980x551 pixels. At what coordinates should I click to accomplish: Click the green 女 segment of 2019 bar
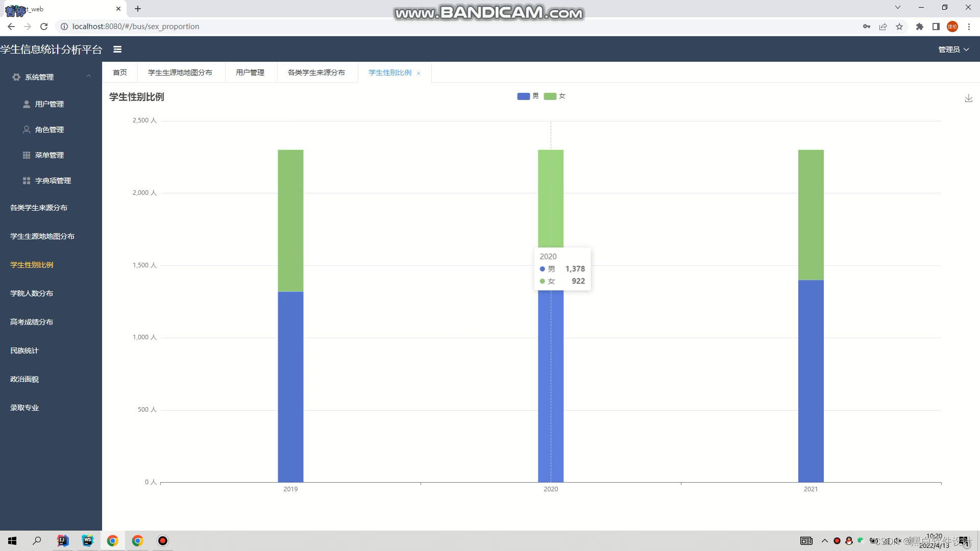click(290, 220)
